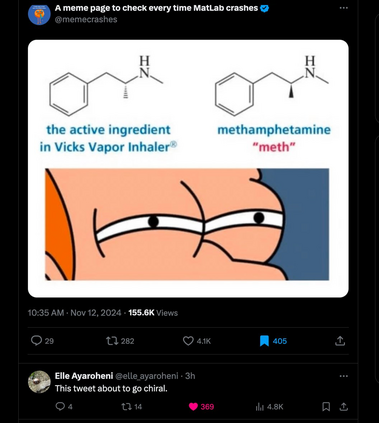Share the main tweet via share icon
This screenshot has width=379, height=423.
pyautogui.click(x=340, y=341)
